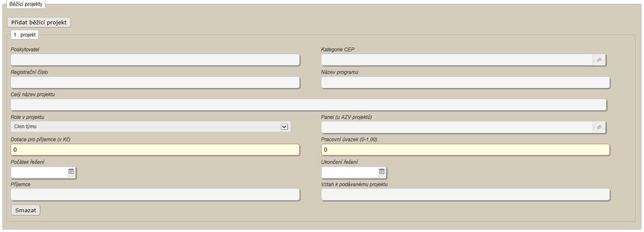Open the Panel (u AZV projektů) field
This screenshot has width=644, height=232.
(x=457, y=128)
